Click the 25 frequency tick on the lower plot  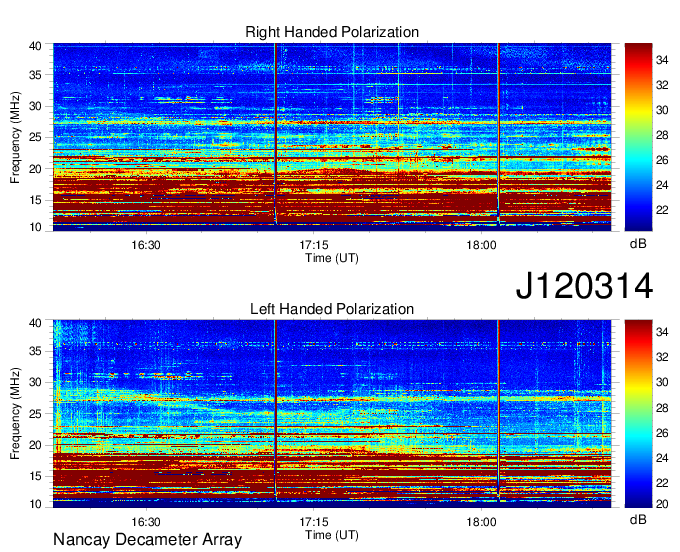[x=35, y=414]
